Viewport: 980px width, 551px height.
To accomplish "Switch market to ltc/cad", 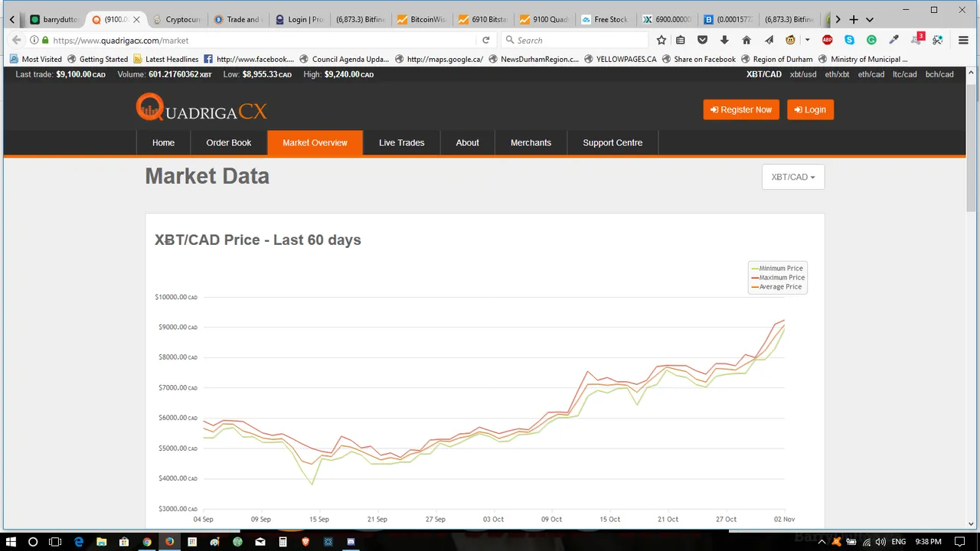I will click(x=905, y=74).
